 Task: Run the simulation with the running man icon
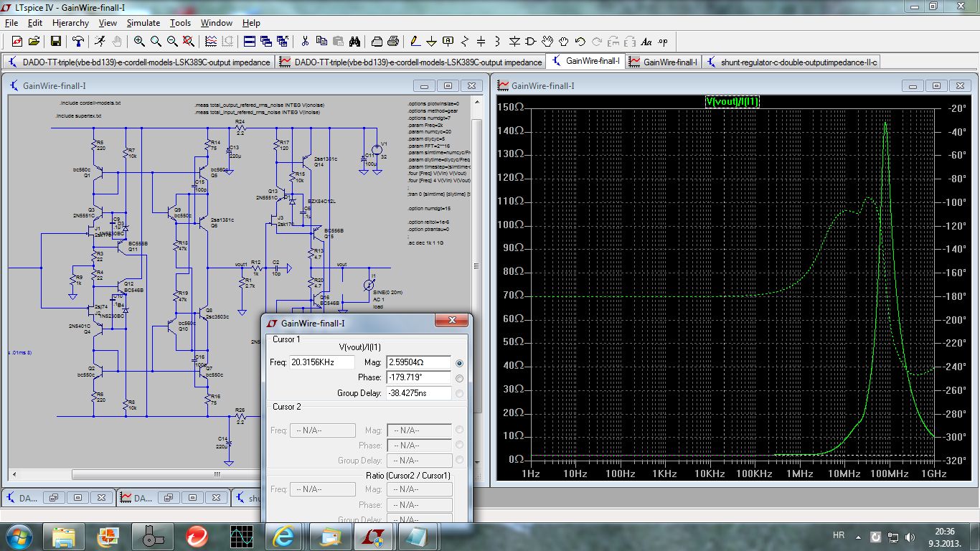[100, 42]
